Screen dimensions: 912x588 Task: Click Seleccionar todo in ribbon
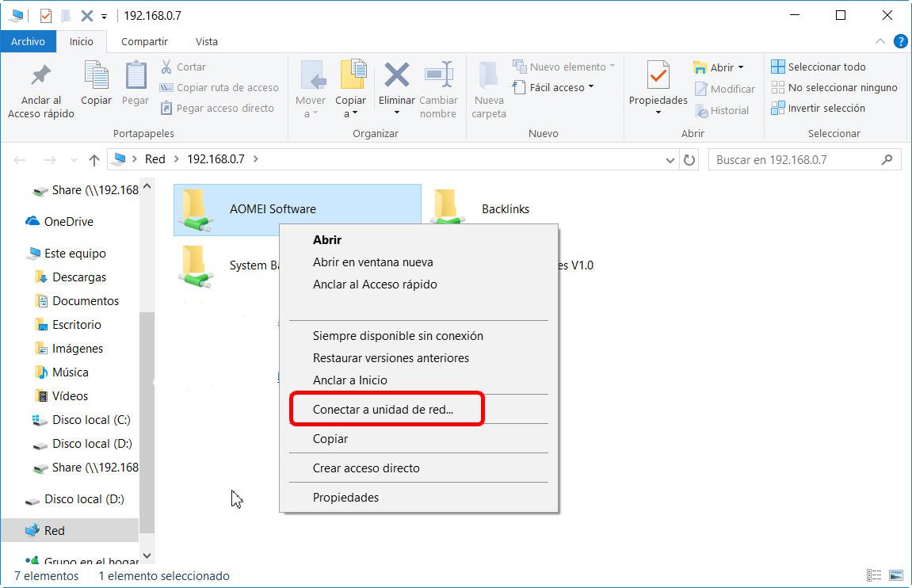(x=826, y=67)
